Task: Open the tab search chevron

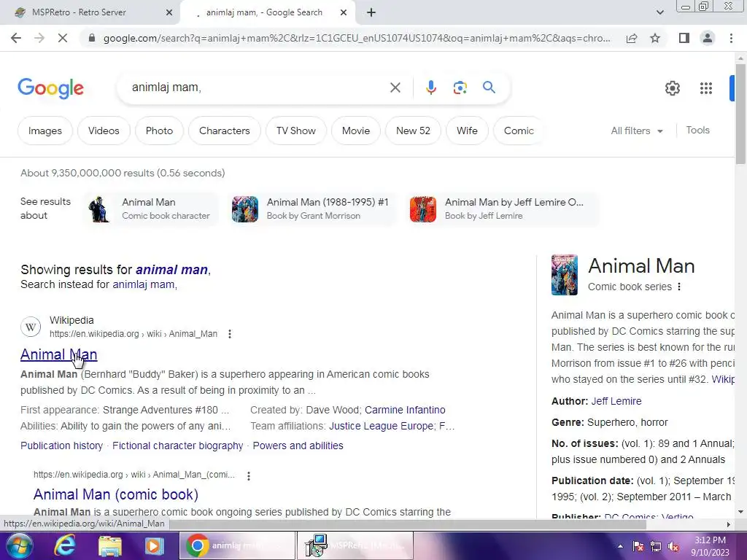Action: click(659, 13)
